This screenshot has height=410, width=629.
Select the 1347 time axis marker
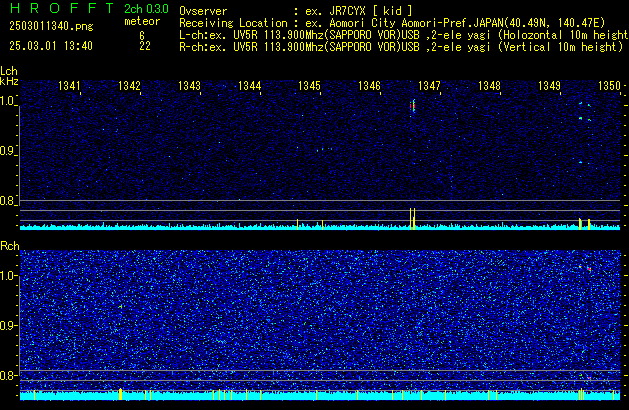click(x=430, y=86)
